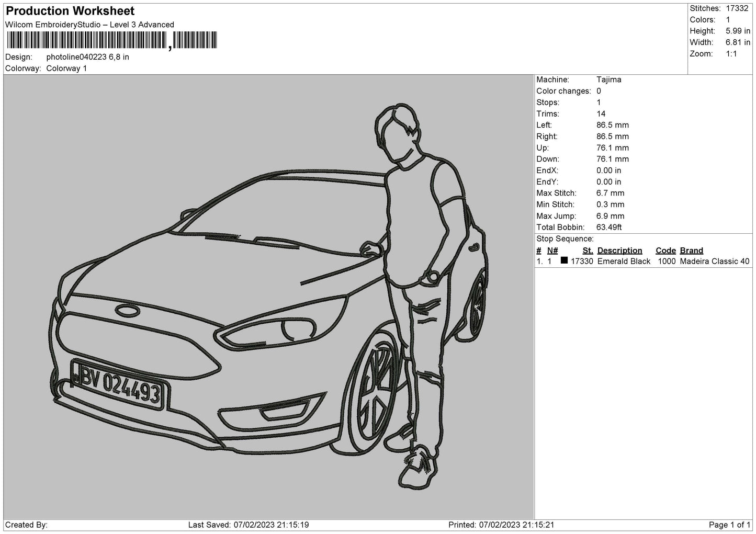Click the EndX value "0.00 in"
This screenshot has height=534, width=756.
point(609,171)
